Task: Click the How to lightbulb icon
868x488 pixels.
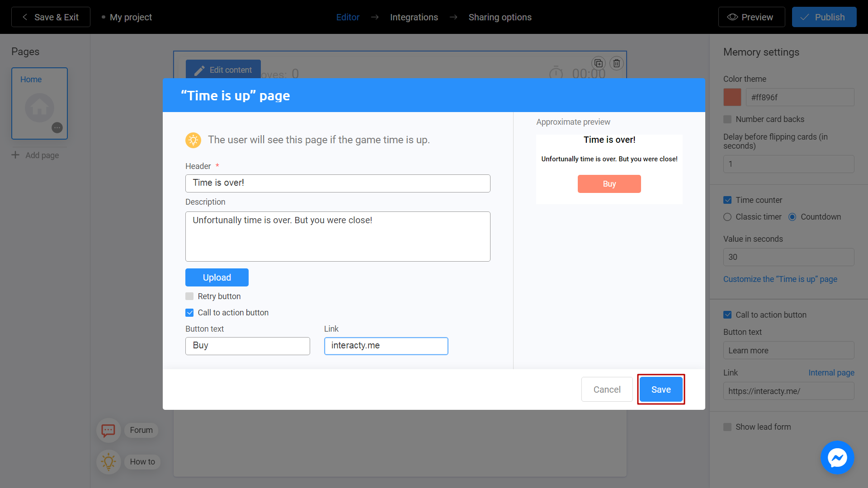Action: pos(107,461)
